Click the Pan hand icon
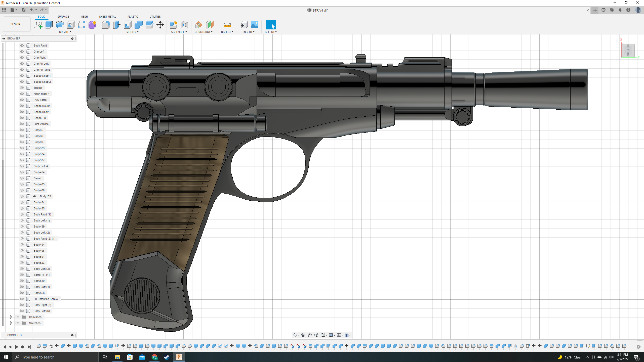Image resolution: width=644 pixels, height=362 pixels. (x=310, y=335)
